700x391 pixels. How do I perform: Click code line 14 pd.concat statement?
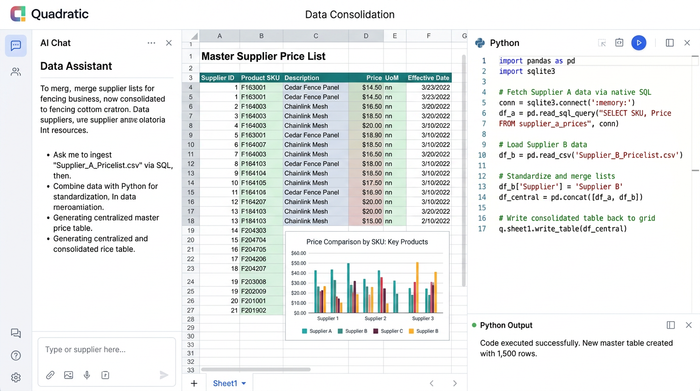[x=571, y=197]
